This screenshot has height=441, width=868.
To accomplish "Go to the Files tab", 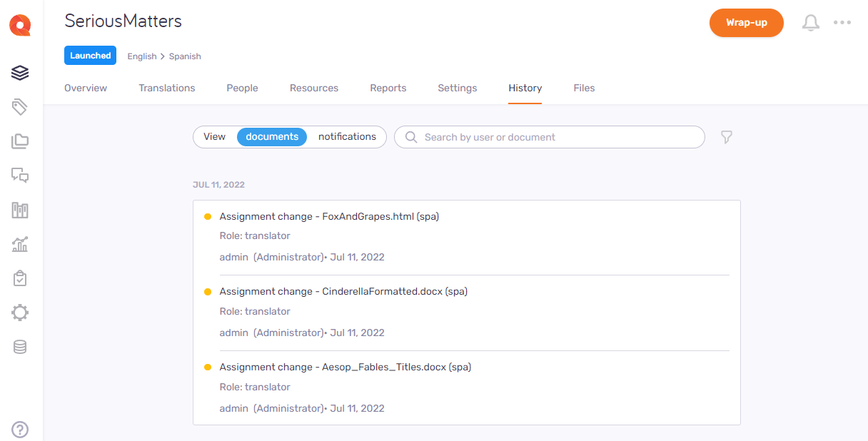I will (x=584, y=88).
